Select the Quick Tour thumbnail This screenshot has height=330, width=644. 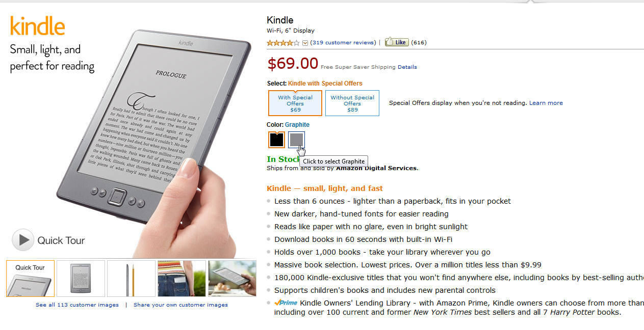(x=30, y=279)
